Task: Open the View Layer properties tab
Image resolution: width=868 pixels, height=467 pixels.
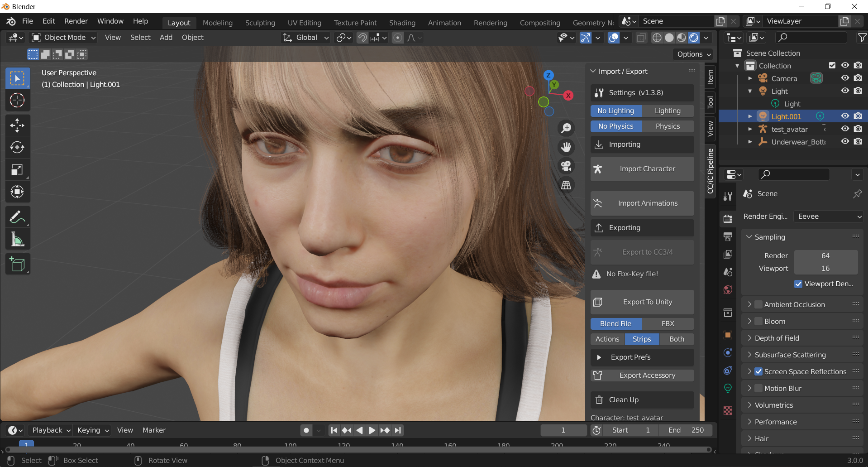Action: click(728, 254)
